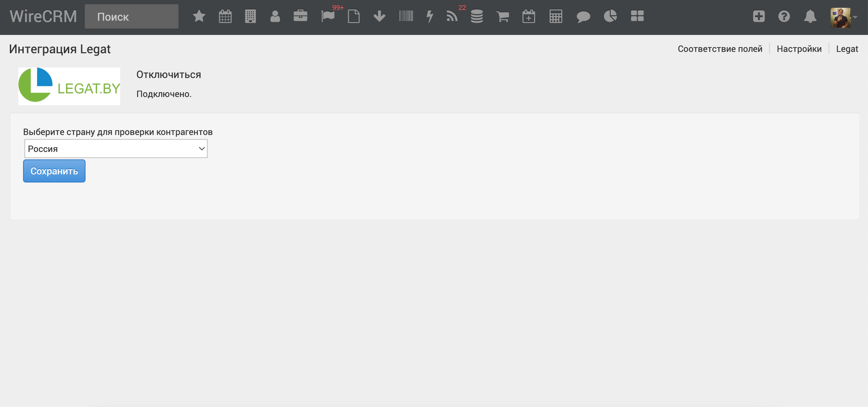This screenshot has width=868, height=407.
Task: Open notifications via the bell icon
Action: [x=810, y=16]
